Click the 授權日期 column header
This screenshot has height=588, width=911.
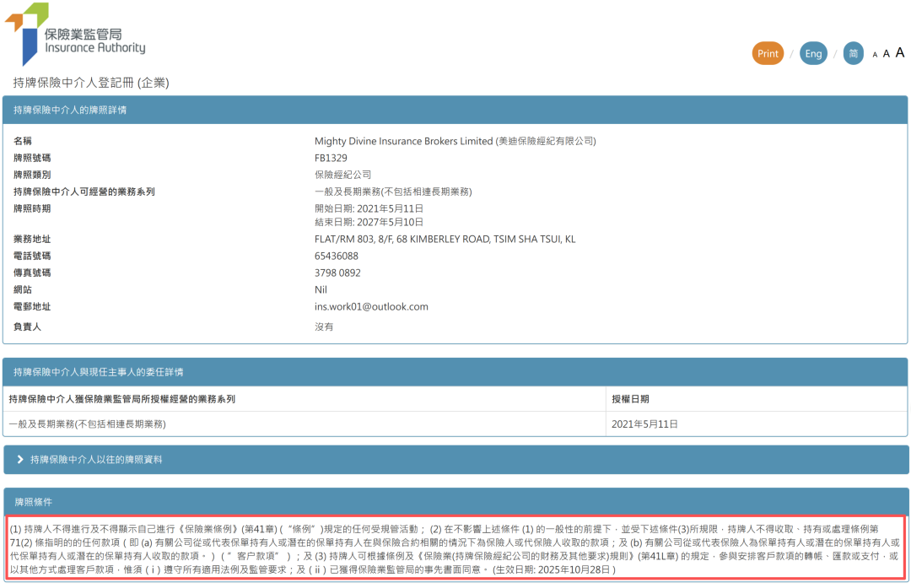click(630, 399)
